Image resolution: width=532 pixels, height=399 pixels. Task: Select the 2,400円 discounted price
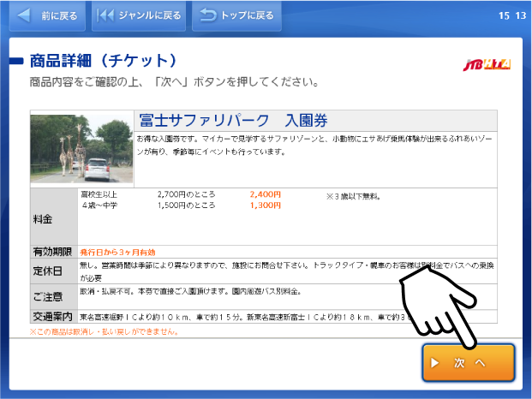tap(266, 194)
